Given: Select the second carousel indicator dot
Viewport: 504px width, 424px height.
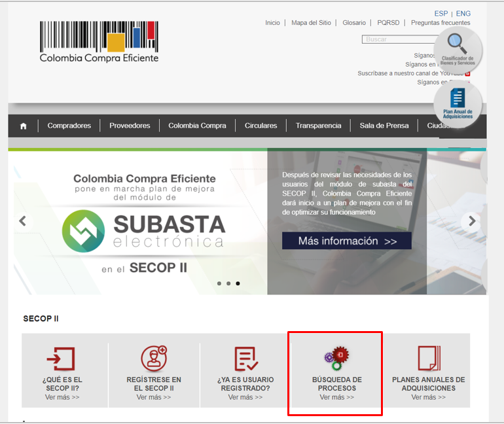Looking at the screenshot, I should click(x=228, y=283).
